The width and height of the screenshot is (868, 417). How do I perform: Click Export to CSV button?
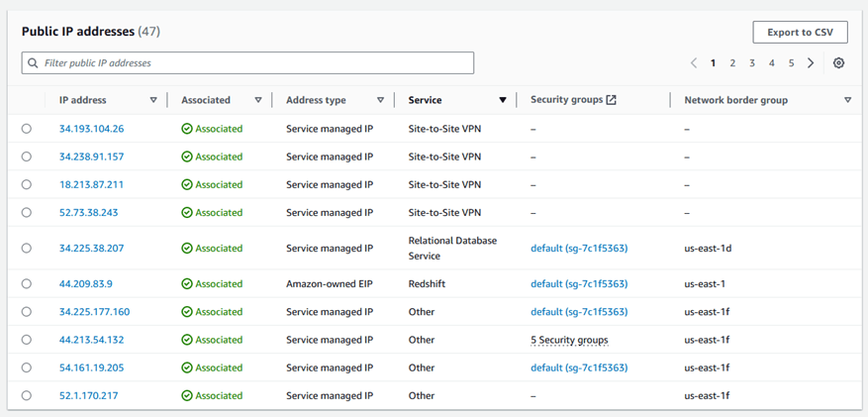pos(800,33)
